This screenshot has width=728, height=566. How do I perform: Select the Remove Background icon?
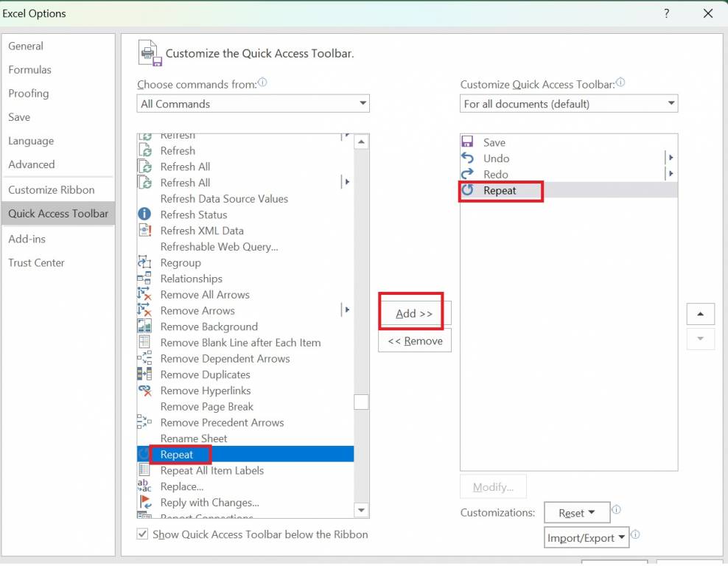145,326
